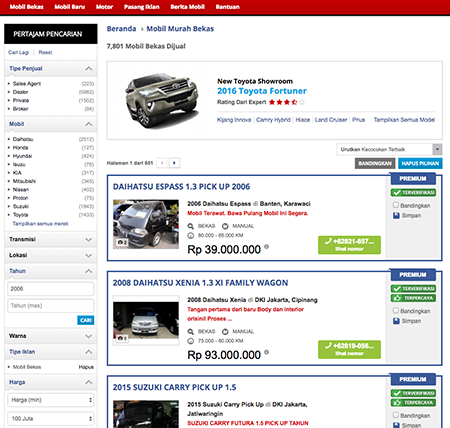Open the Land Cruiser model link
Viewport: 450px width, 428px height.
pos(331,120)
